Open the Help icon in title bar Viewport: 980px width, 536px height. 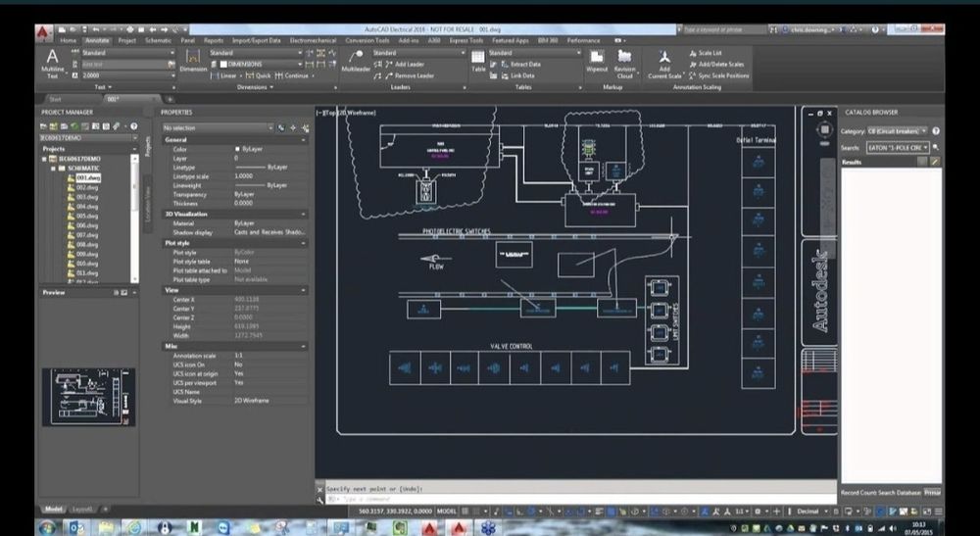(x=874, y=29)
